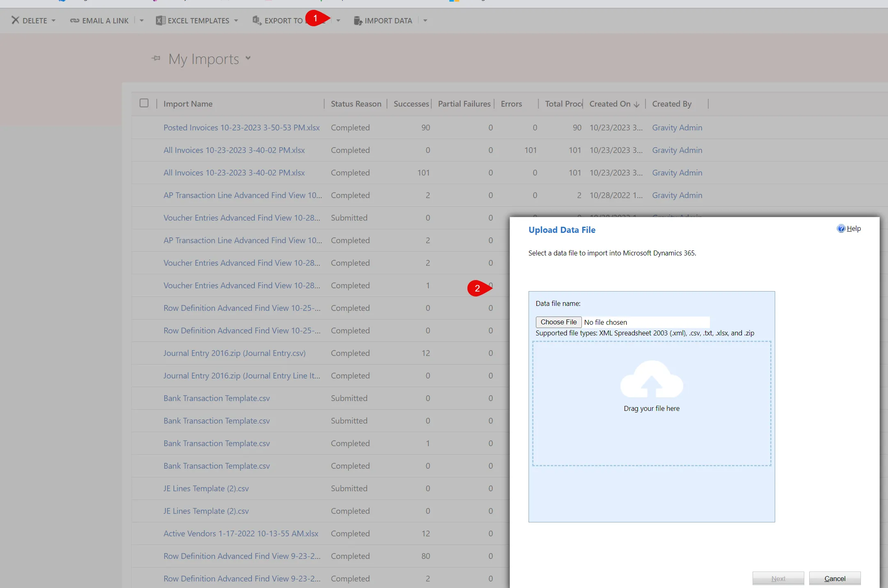888x588 pixels.
Task: Click the Email a Link chain icon
Action: pyautogui.click(x=74, y=21)
